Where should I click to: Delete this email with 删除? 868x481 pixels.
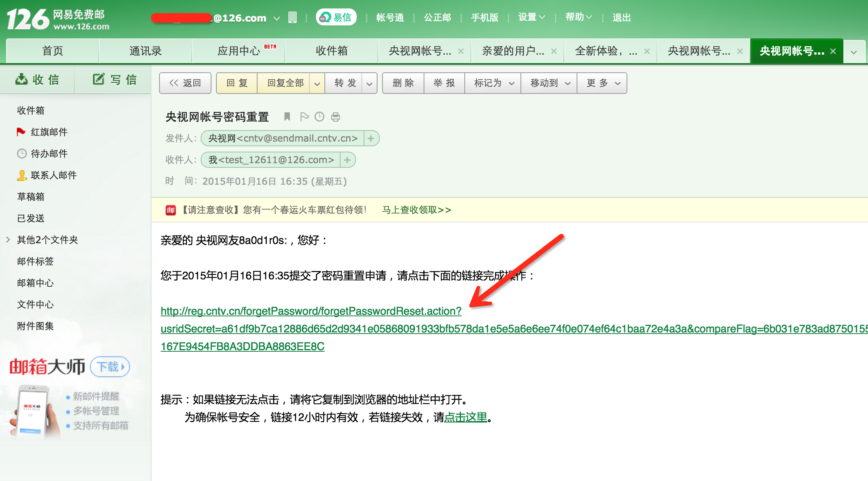[x=403, y=83]
